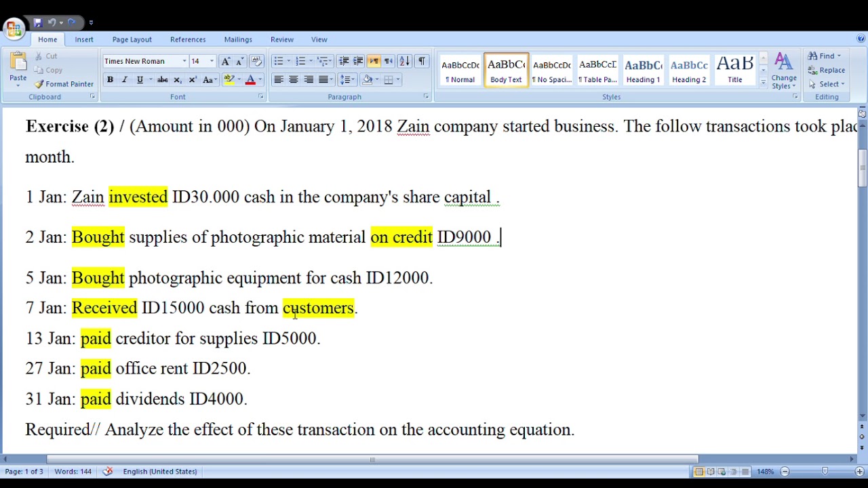Clear formatting with the eraser icon
868x488 pixels.
click(256, 61)
